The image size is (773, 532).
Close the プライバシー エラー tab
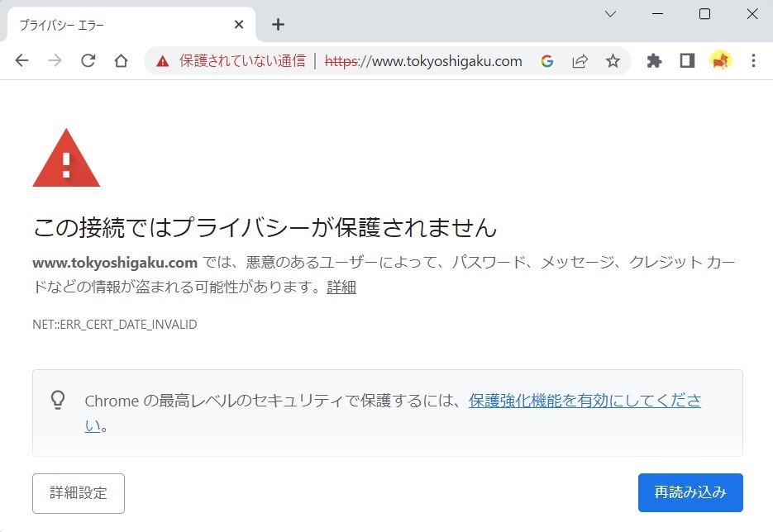[239, 24]
